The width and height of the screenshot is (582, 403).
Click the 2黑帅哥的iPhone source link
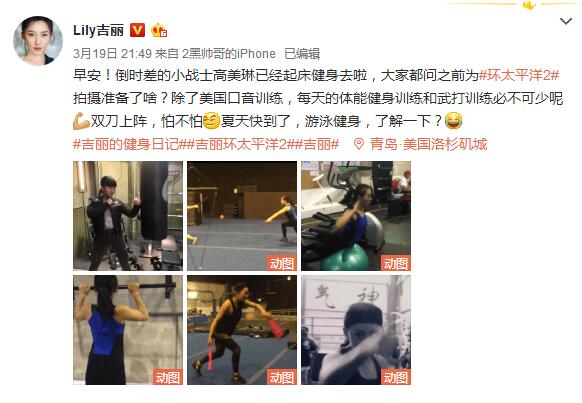pyautogui.click(x=229, y=54)
